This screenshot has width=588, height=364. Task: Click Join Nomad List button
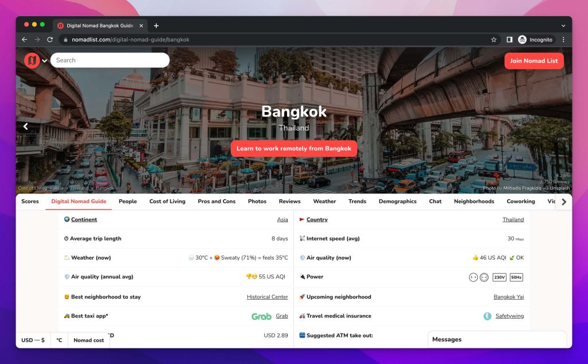click(x=533, y=61)
